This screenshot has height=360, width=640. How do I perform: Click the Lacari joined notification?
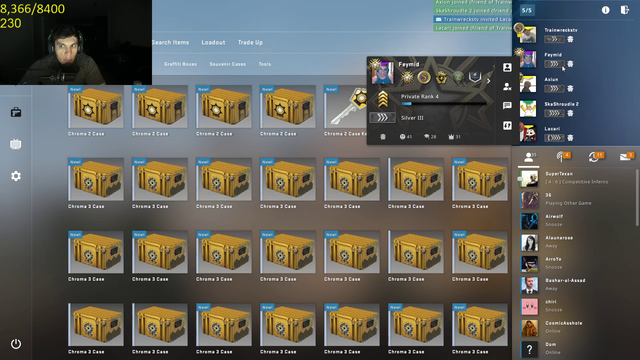tap(473, 28)
